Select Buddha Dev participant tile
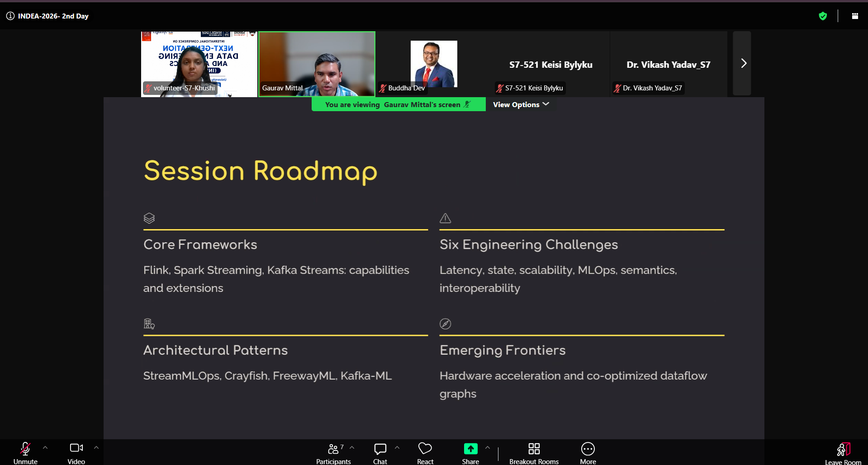 434,64
